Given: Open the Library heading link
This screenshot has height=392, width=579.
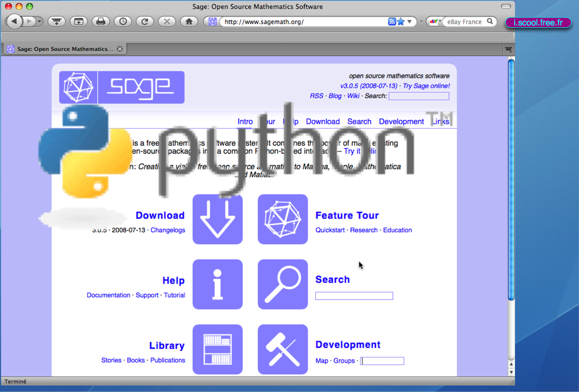Looking at the screenshot, I should point(167,346).
